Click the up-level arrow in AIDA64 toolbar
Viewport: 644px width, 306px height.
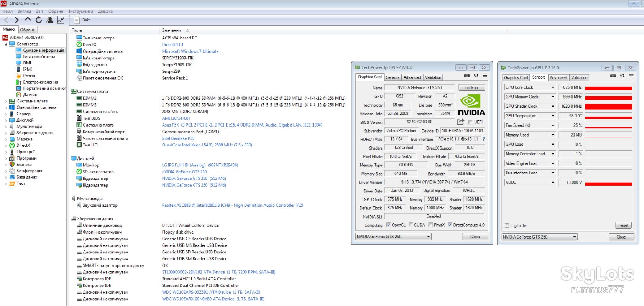(x=28, y=19)
